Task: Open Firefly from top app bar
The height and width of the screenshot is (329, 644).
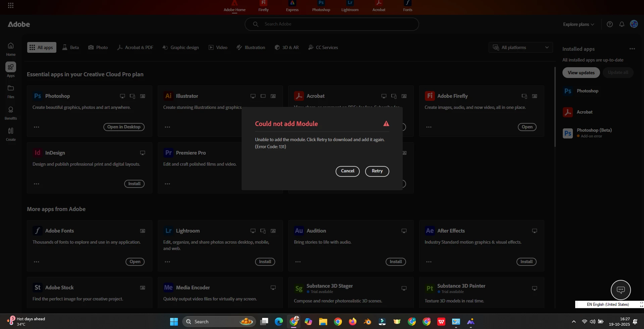Action: (x=263, y=6)
